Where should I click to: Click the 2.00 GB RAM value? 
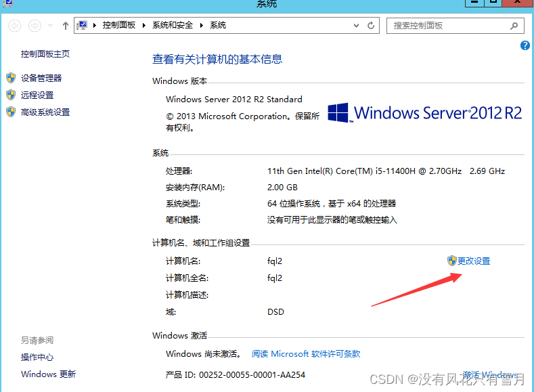click(282, 188)
